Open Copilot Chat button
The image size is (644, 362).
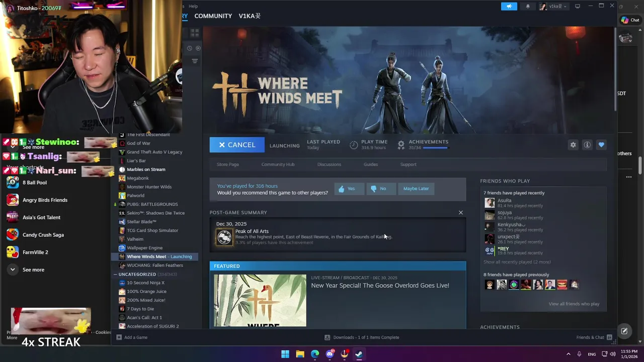pyautogui.click(x=630, y=20)
